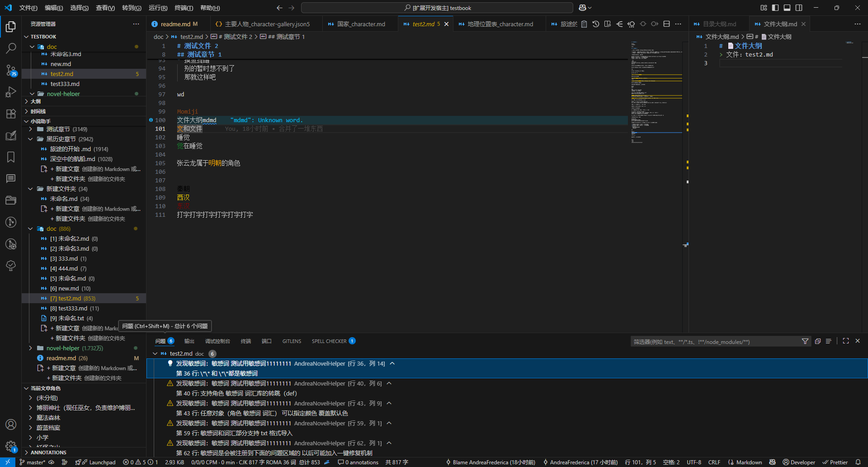Open the Extensions view
Screen dimensions: 868x467
pyautogui.click(x=11, y=114)
